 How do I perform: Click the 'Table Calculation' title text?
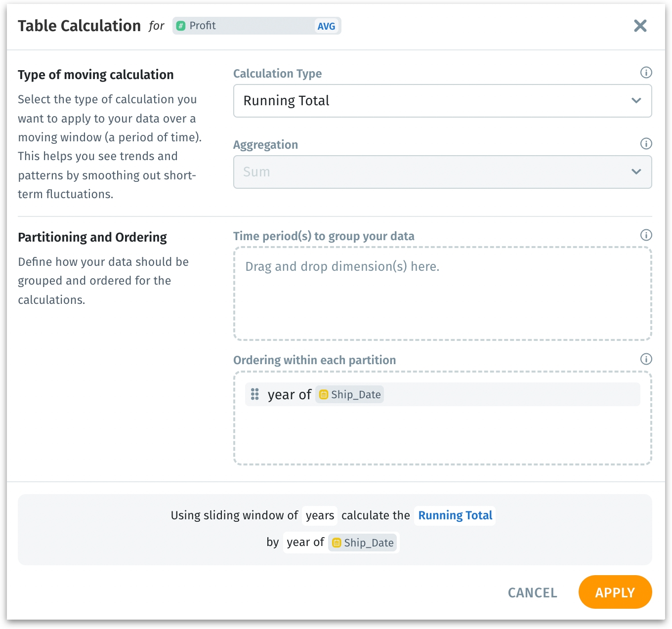(79, 26)
